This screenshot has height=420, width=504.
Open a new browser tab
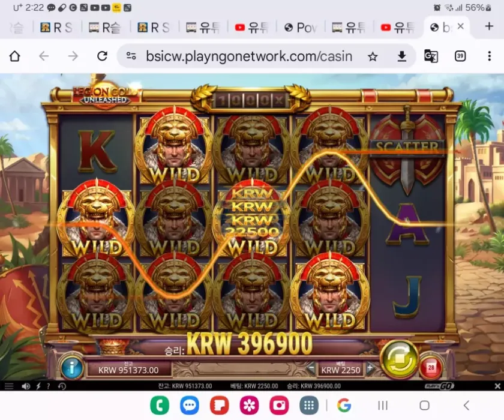pyautogui.click(x=488, y=26)
